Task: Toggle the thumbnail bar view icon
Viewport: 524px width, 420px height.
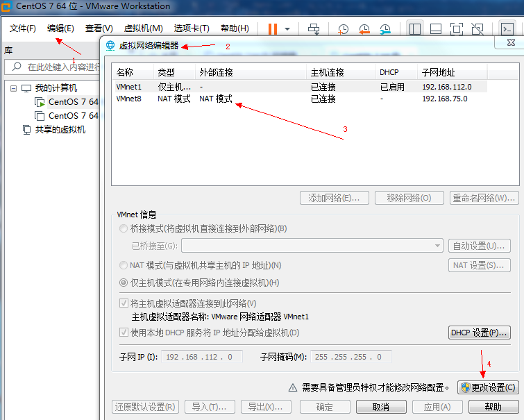Action: [x=435, y=29]
